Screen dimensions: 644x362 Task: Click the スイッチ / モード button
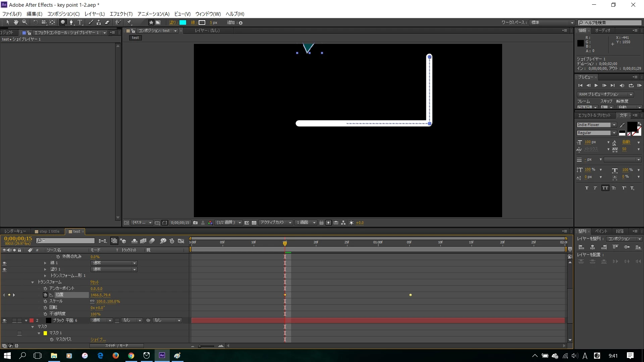[x=116, y=346]
